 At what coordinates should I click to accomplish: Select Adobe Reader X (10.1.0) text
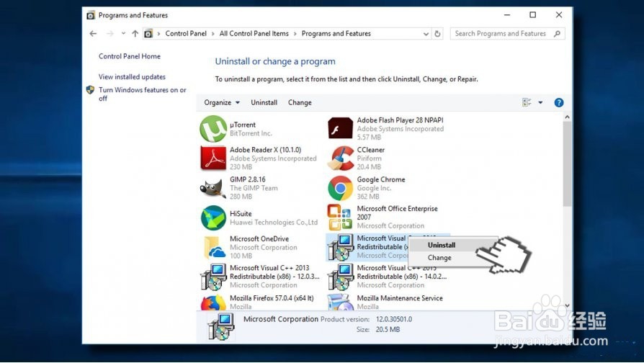pos(265,150)
